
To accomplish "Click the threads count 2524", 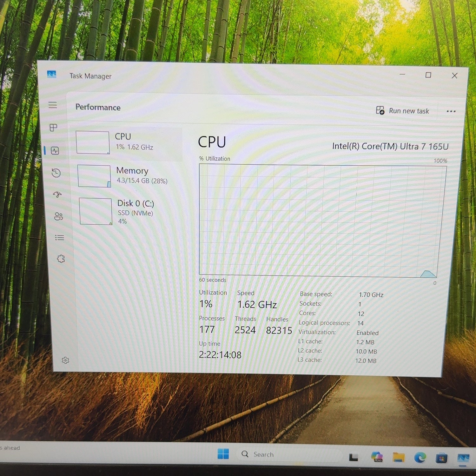I will (x=245, y=330).
